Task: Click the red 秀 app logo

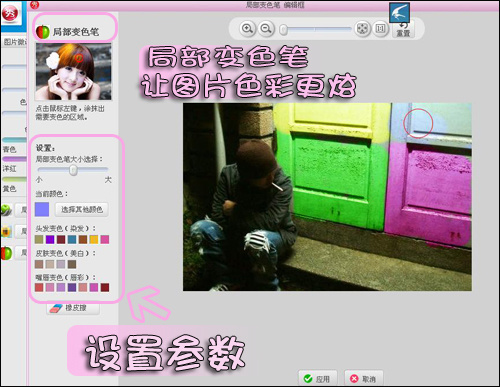Action: click(x=10, y=13)
